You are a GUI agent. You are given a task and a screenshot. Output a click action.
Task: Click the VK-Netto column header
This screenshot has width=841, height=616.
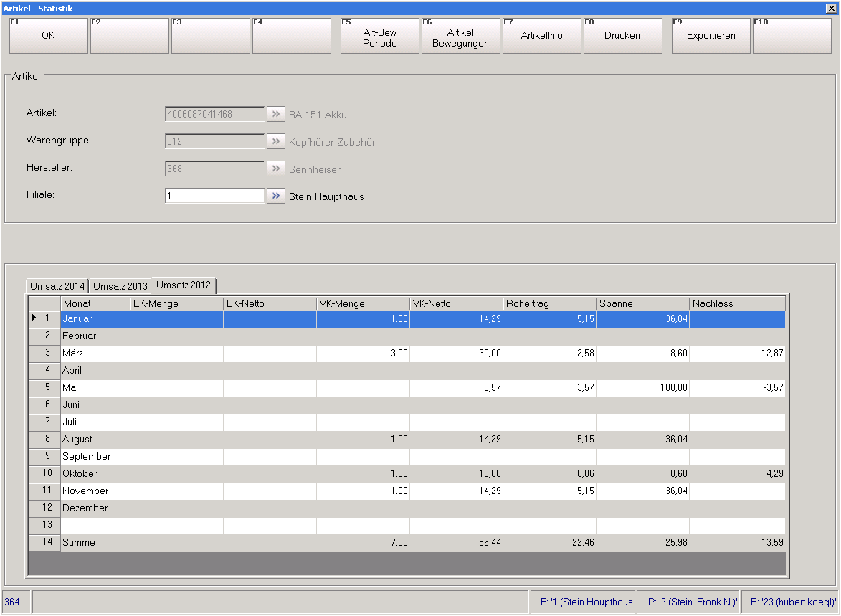pyautogui.click(x=456, y=304)
